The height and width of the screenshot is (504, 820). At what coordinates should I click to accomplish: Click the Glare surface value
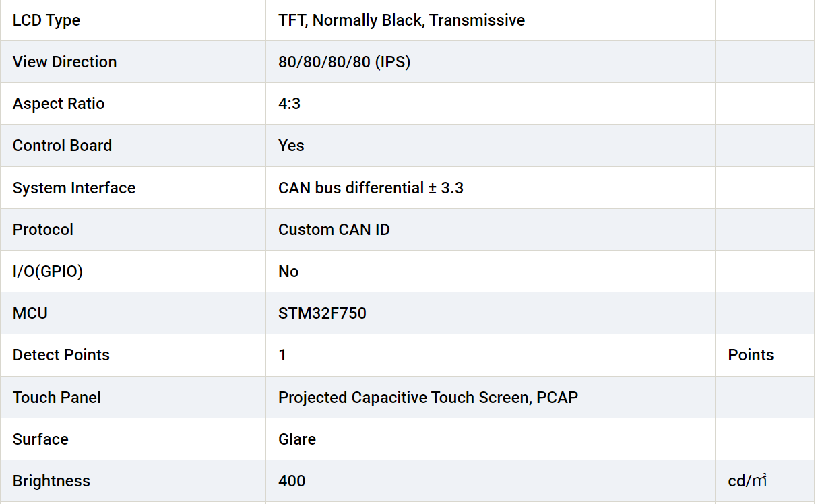tap(297, 439)
